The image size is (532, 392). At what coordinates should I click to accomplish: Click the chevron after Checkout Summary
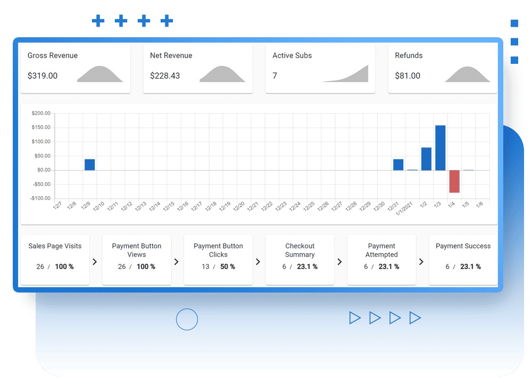tap(339, 262)
